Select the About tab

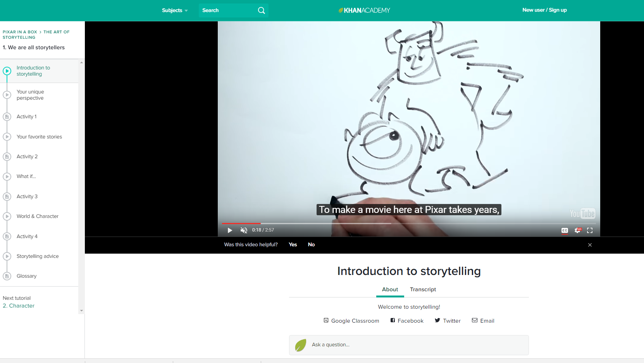click(x=390, y=290)
